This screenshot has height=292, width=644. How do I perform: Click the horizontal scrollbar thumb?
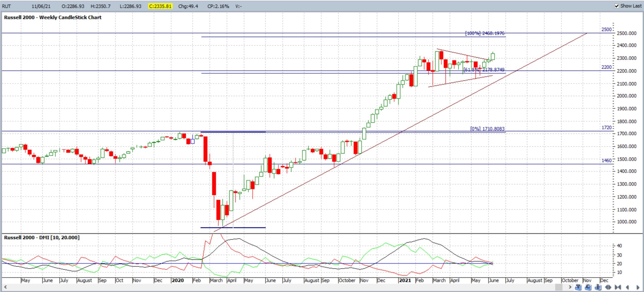559,287
